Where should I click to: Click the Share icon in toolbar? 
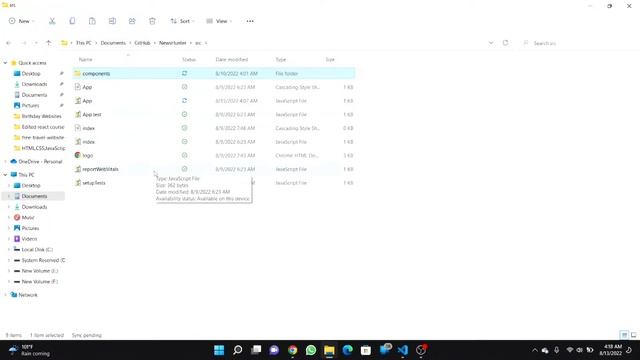point(132,21)
